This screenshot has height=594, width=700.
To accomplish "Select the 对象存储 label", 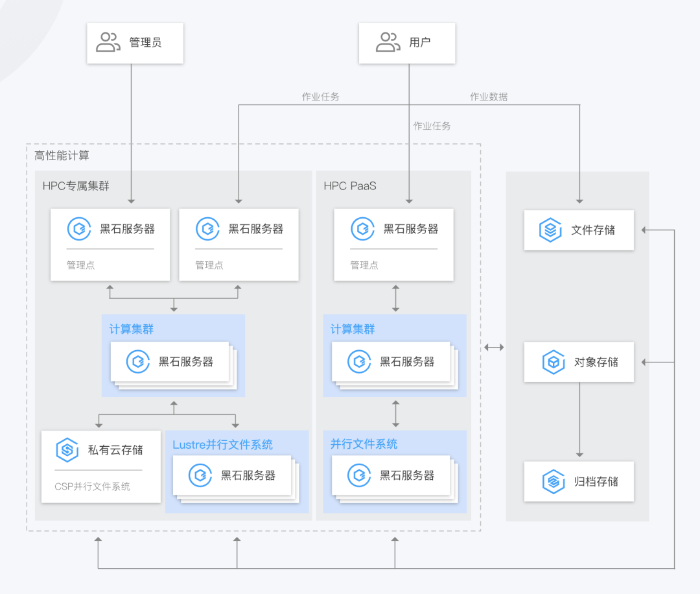I will coord(596,362).
